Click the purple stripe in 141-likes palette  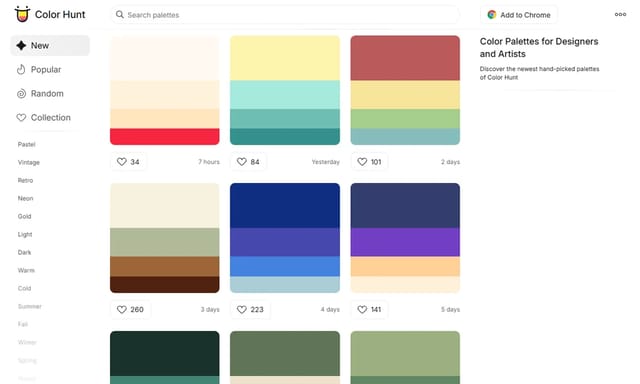coord(405,242)
